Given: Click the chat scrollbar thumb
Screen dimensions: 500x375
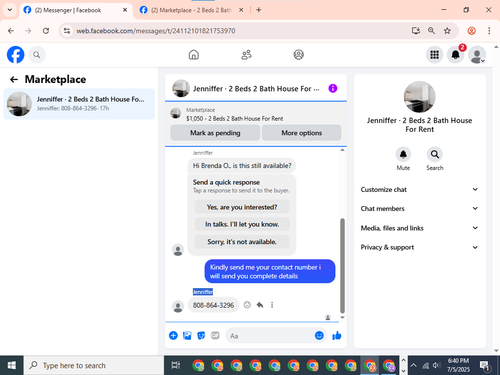Looking at the screenshot, I should pyautogui.click(x=342, y=266).
